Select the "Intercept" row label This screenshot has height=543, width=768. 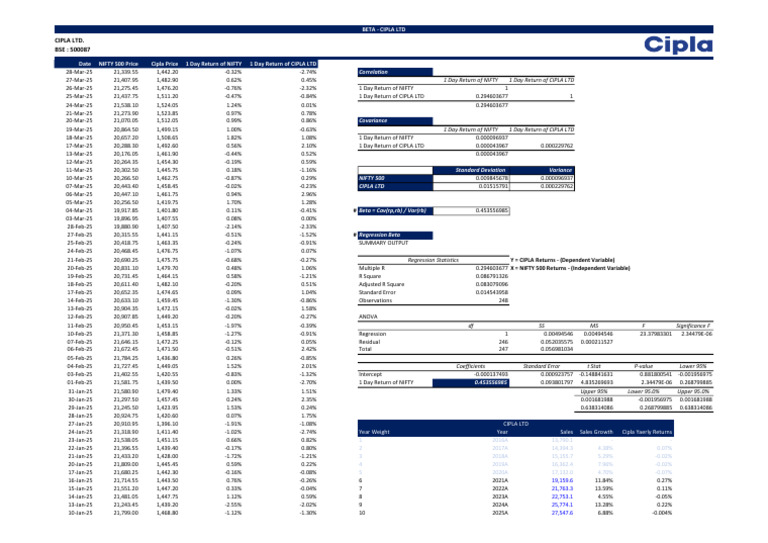(x=370, y=374)
